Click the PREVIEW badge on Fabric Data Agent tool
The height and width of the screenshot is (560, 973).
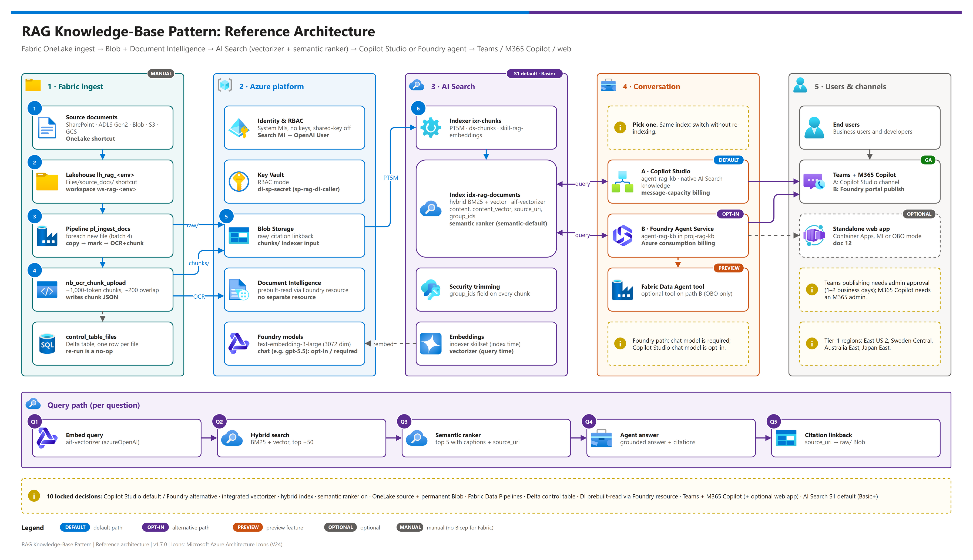point(729,268)
